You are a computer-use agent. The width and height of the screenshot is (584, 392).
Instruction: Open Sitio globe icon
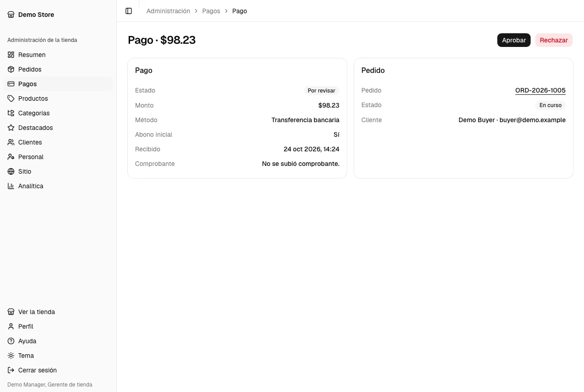pyautogui.click(x=11, y=171)
